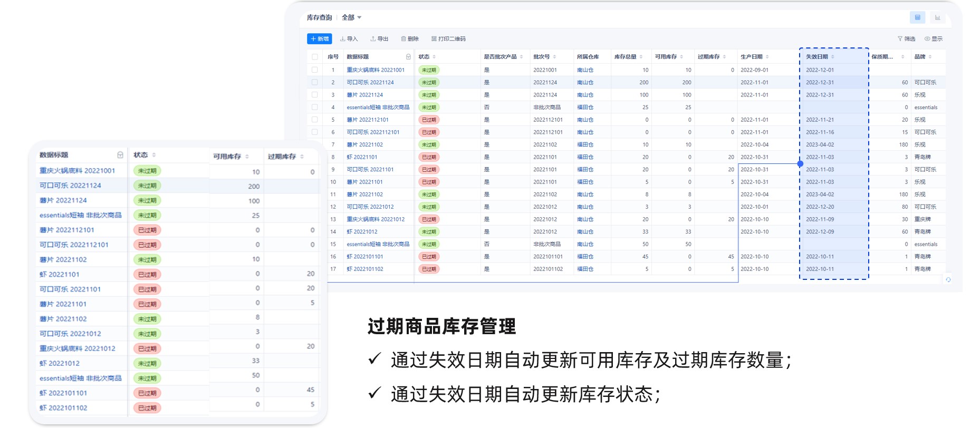Click lock icon in enlarged card 数据标题 header

click(120, 155)
